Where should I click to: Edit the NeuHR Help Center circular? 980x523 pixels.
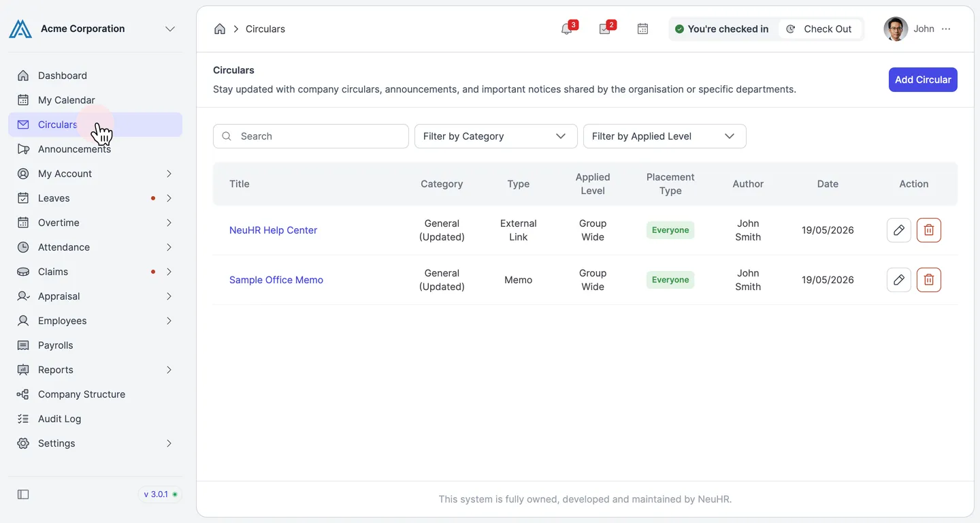pos(899,230)
